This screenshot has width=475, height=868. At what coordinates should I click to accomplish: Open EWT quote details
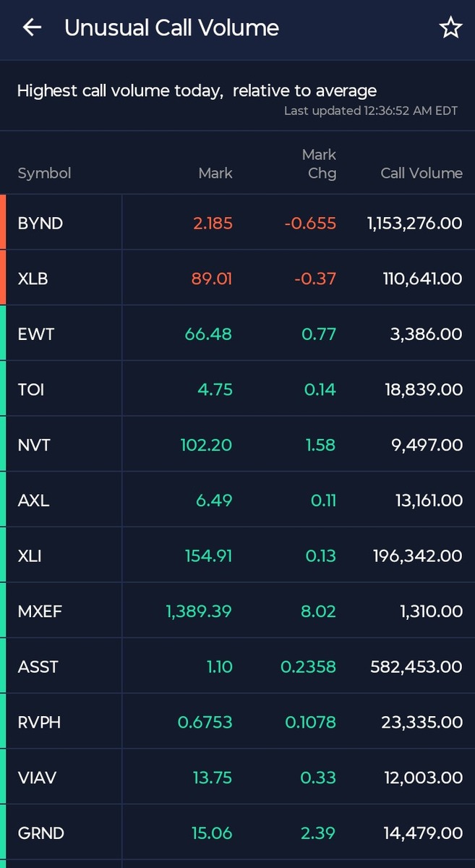[36, 334]
